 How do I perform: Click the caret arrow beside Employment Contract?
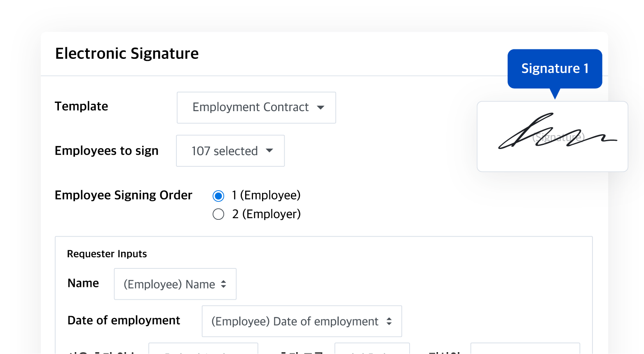coord(321,107)
